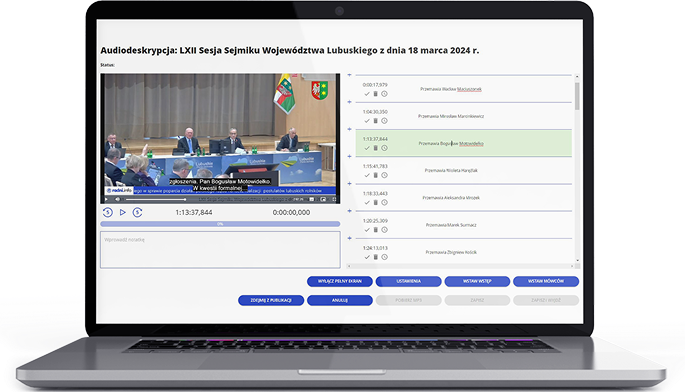
Task: Confirm the 1:24:13,013 entry with its checkmark
Action: pyautogui.click(x=367, y=257)
